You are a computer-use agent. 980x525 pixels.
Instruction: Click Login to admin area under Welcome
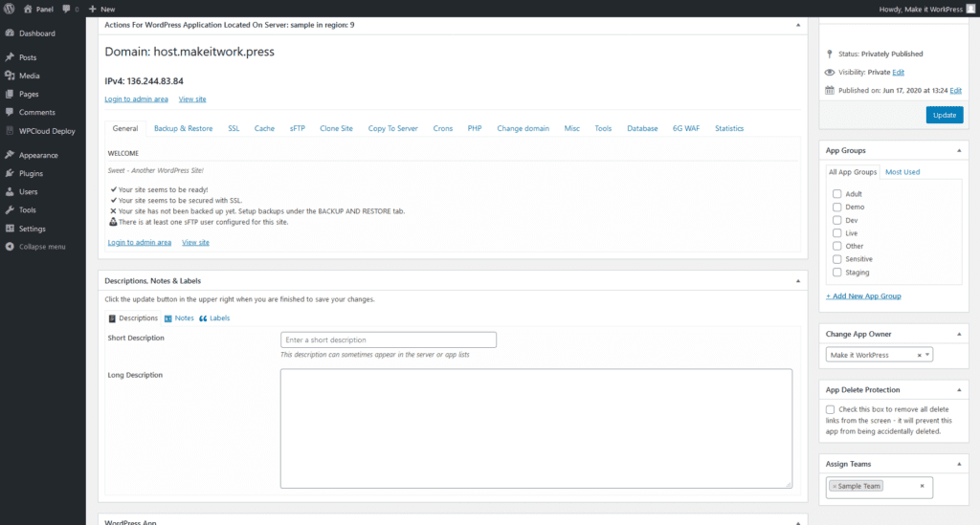(x=140, y=242)
